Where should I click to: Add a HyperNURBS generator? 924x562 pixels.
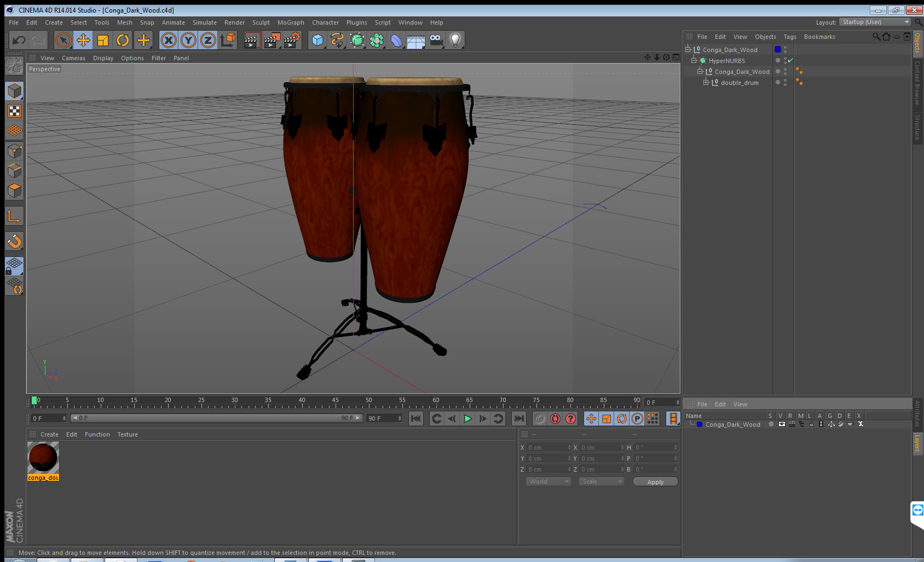pos(357,40)
